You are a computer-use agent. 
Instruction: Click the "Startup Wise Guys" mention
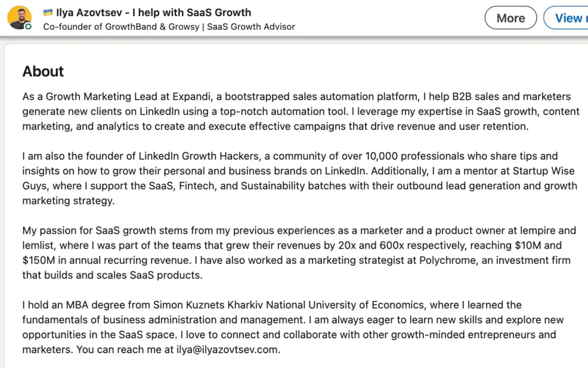point(543,171)
